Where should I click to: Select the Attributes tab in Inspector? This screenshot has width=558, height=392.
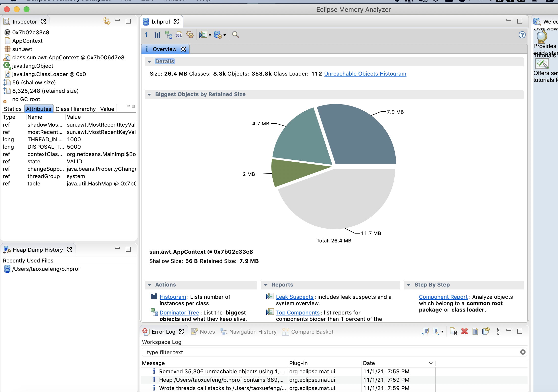[x=39, y=109]
